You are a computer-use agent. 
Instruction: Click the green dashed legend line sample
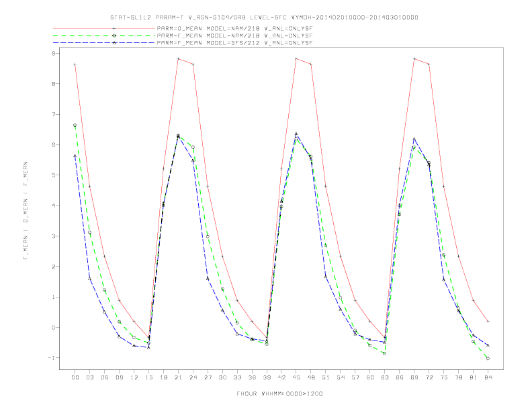tap(104, 36)
